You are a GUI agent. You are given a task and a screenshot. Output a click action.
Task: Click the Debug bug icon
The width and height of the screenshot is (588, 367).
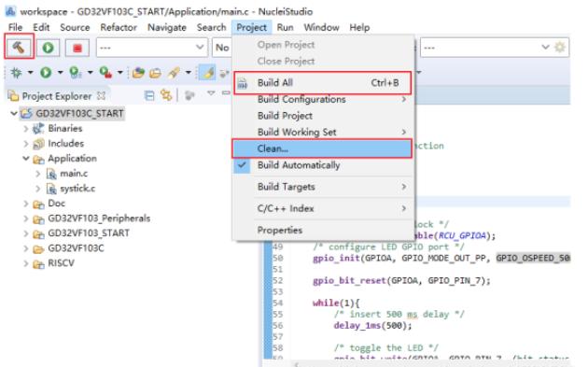click(x=16, y=73)
